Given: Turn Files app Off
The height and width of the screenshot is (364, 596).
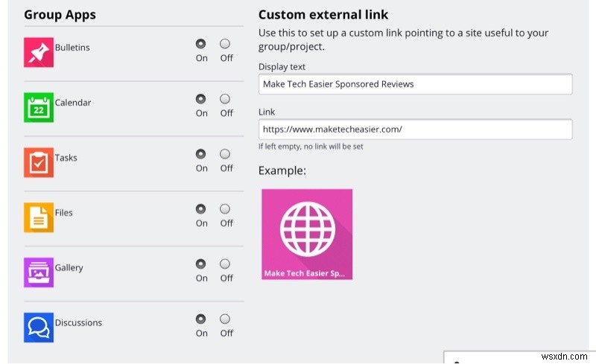Looking at the screenshot, I should (225, 209).
